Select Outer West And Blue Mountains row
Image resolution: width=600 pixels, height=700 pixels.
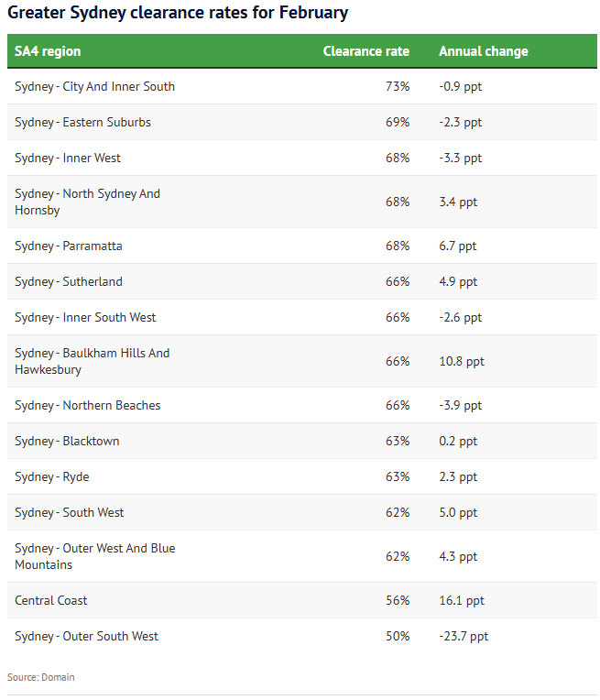[x=301, y=556]
